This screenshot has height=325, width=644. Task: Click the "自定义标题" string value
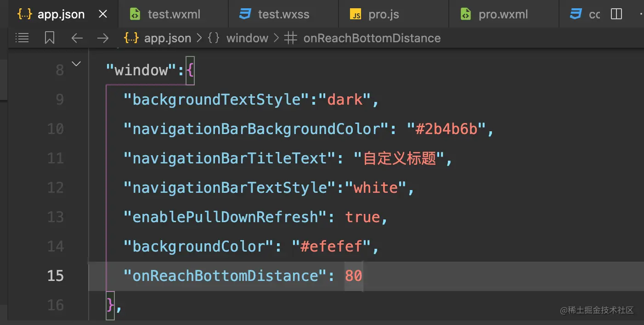point(400,158)
